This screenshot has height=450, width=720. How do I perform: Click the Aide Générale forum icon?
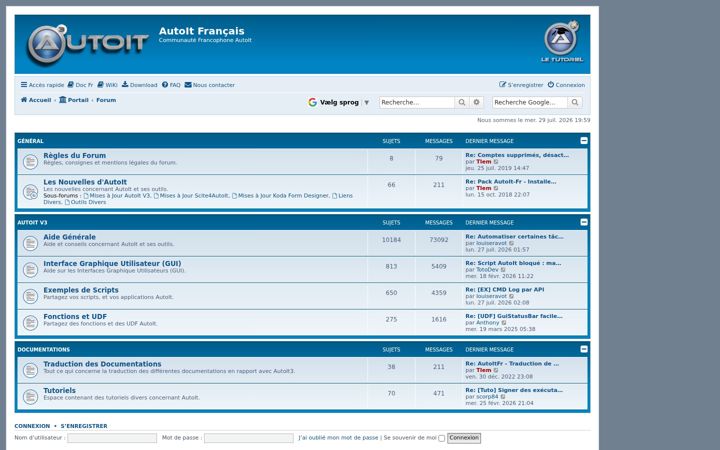(30, 243)
